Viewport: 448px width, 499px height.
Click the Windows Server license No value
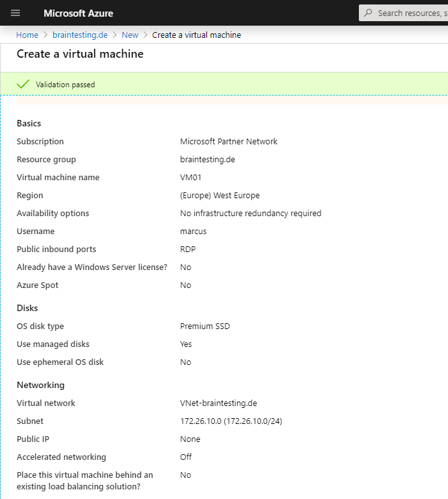click(x=186, y=267)
